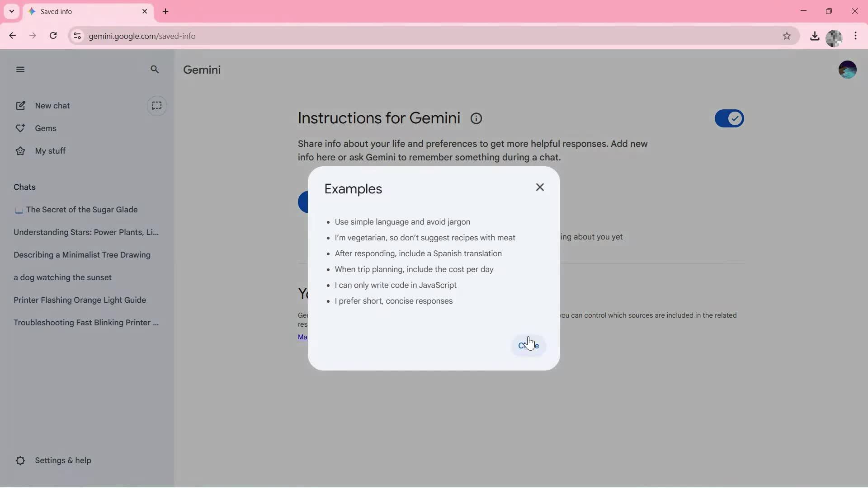Open a new browser tab
The width and height of the screenshot is (868, 488).
point(165,11)
